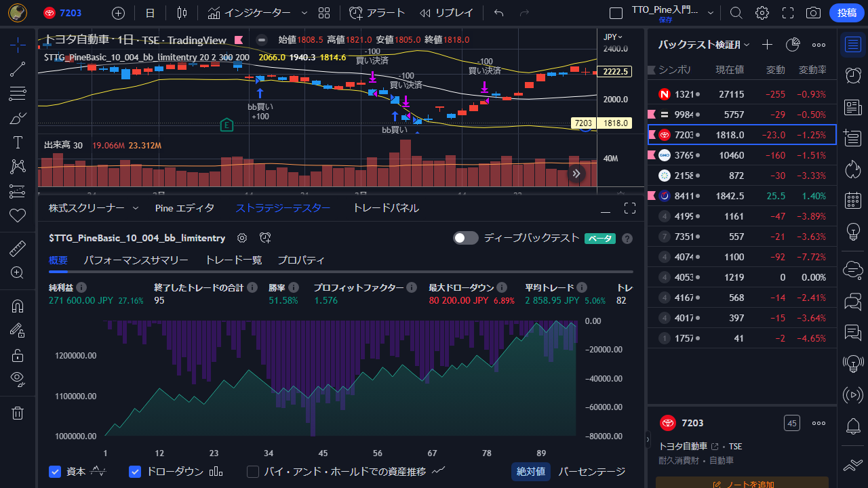Add symbol to watchlist with plus icon
Image resolution: width=868 pixels, height=488 pixels.
[767, 45]
